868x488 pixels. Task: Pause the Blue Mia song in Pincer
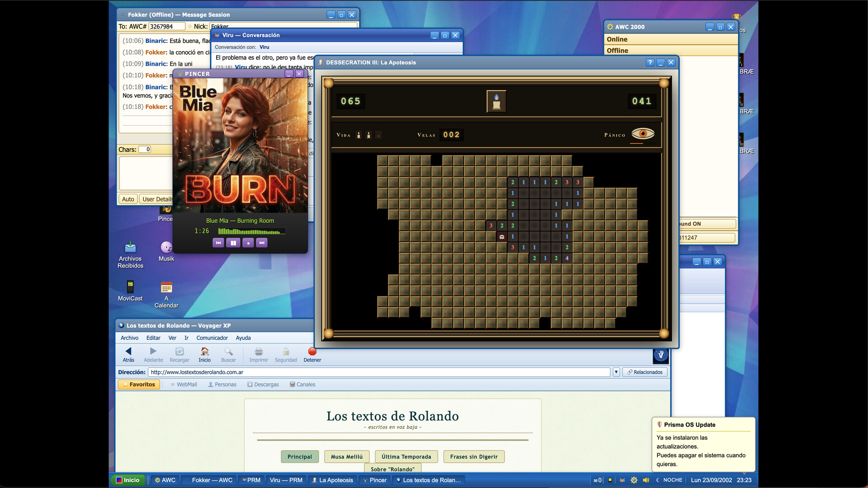coord(233,243)
